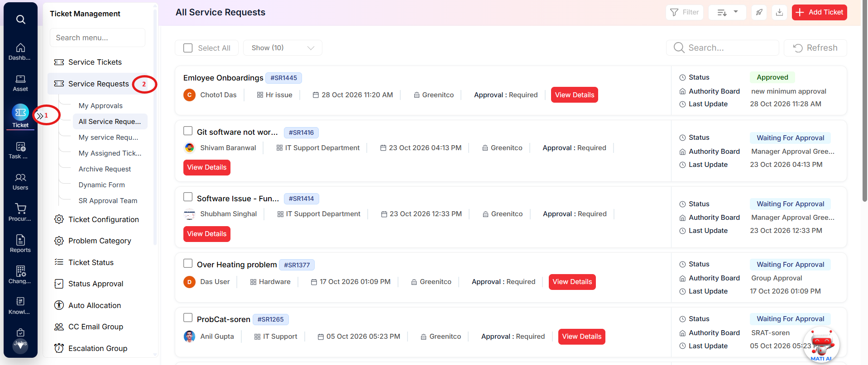Image resolution: width=868 pixels, height=365 pixels.
Task: View Details of Emloyee Onboardings request
Action: tap(574, 95)
